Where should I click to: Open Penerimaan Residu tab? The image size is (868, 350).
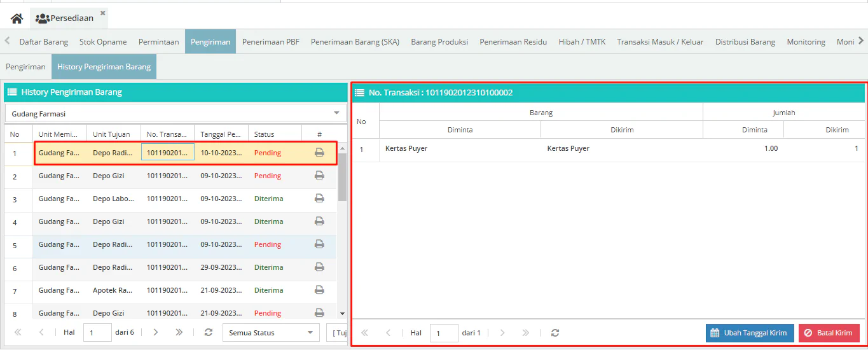513,42
